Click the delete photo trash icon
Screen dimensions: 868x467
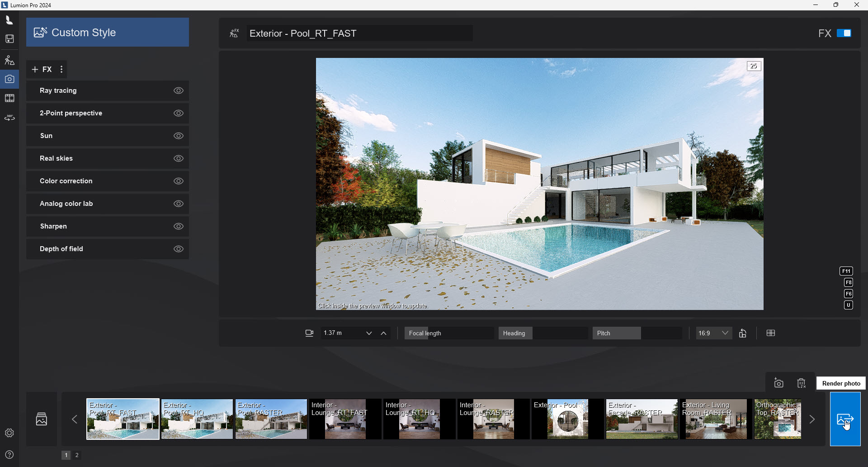801,383
